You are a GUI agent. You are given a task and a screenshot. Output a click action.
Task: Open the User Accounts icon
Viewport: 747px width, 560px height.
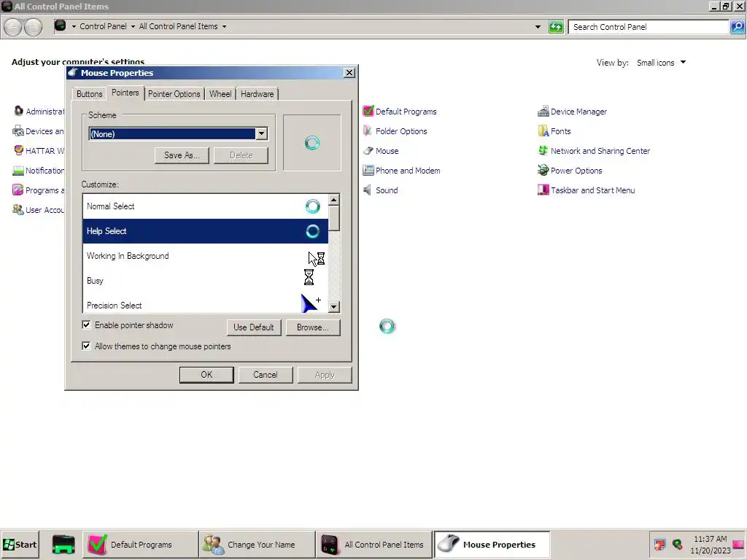(x=18, y=209)
